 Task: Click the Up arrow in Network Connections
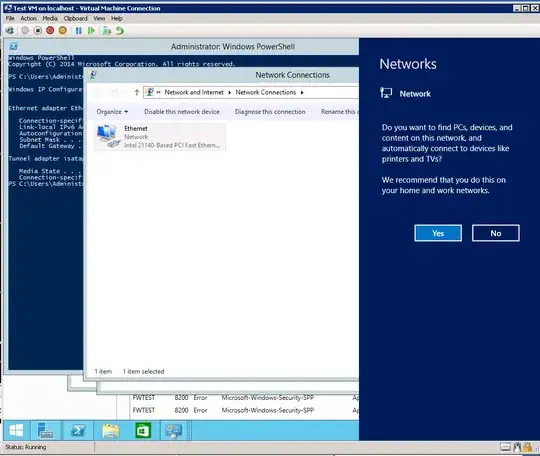point(137,92)
